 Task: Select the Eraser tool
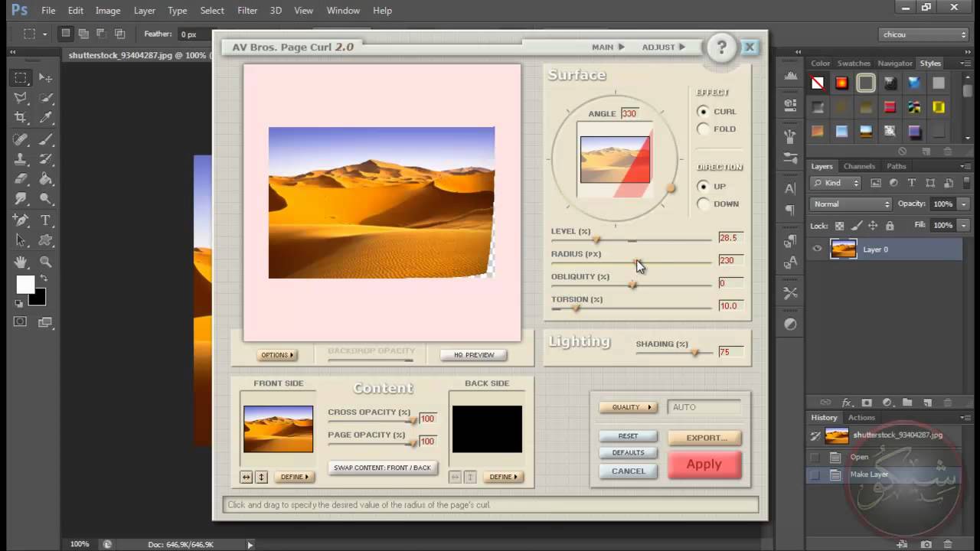21,179
